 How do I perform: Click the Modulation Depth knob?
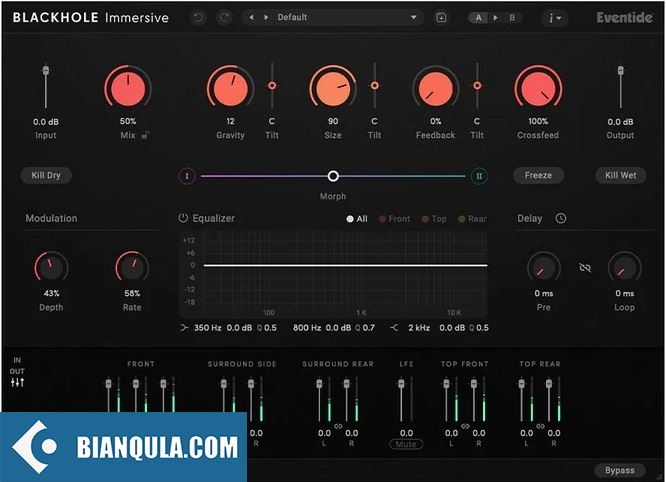(x=51, y=268)
